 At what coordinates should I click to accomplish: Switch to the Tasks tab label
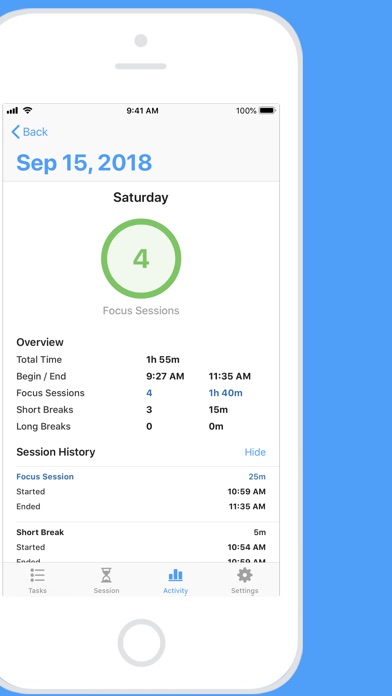tap(37, 590)
